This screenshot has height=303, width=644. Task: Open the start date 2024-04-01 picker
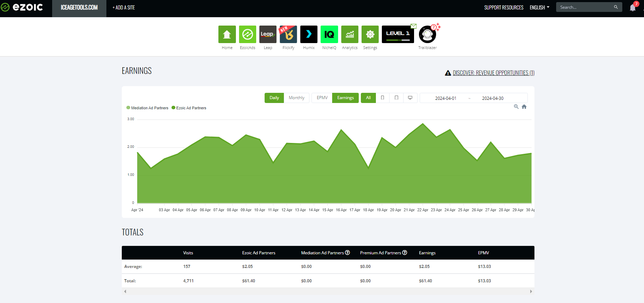tap(446, 98)
